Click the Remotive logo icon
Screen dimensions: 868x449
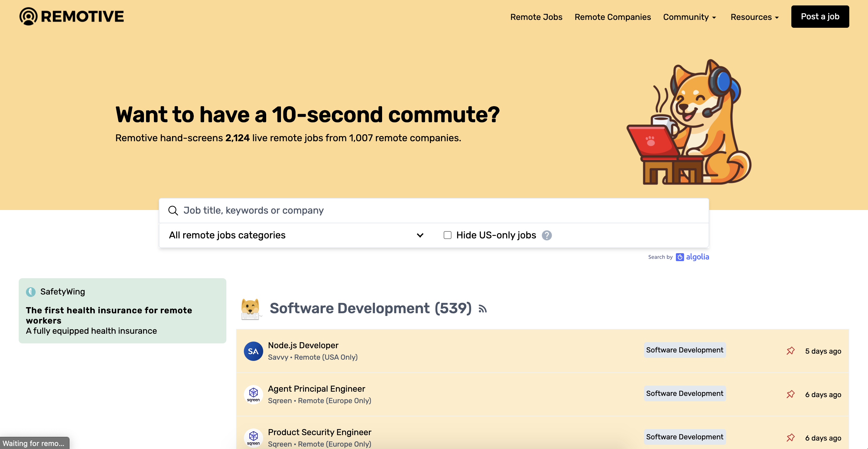[x=28, y=17]
